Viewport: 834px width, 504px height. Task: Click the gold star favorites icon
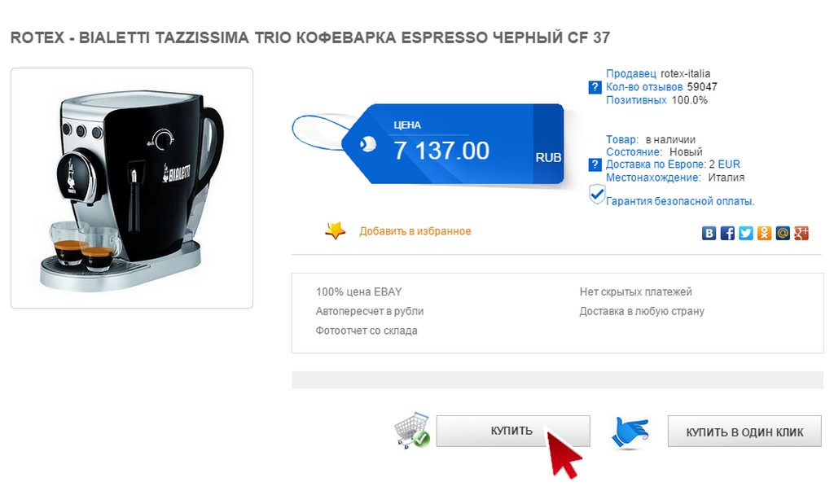pos(335,230)
